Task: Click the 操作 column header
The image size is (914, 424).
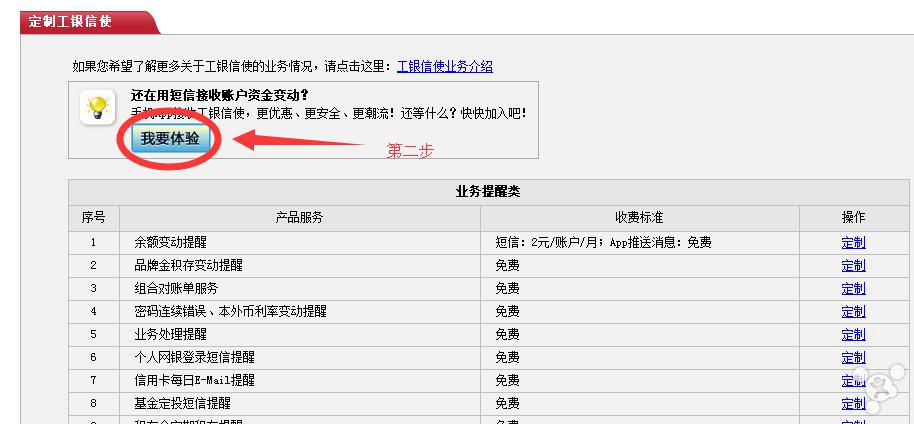Action: click(x=853, y=218)
